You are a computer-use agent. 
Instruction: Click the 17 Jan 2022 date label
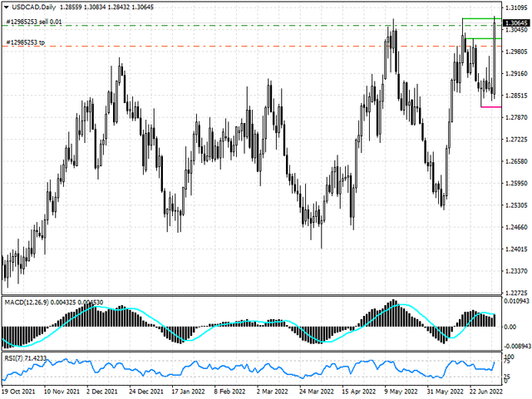189,392
